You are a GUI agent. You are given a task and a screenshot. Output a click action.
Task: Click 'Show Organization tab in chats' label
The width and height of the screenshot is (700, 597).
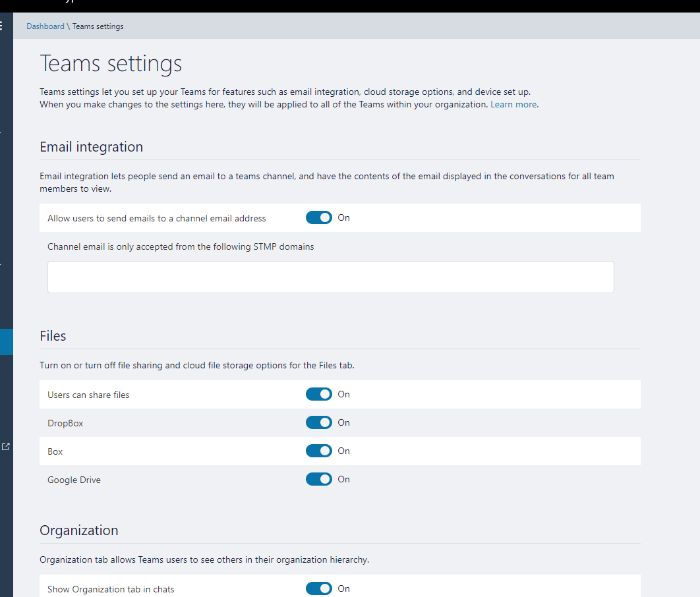click(111, 589)
